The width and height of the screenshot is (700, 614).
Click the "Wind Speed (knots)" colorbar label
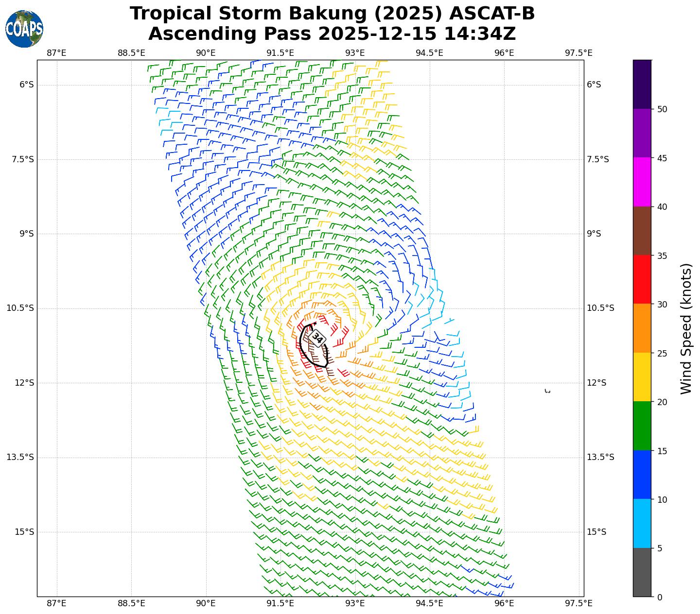coord(686,328)
